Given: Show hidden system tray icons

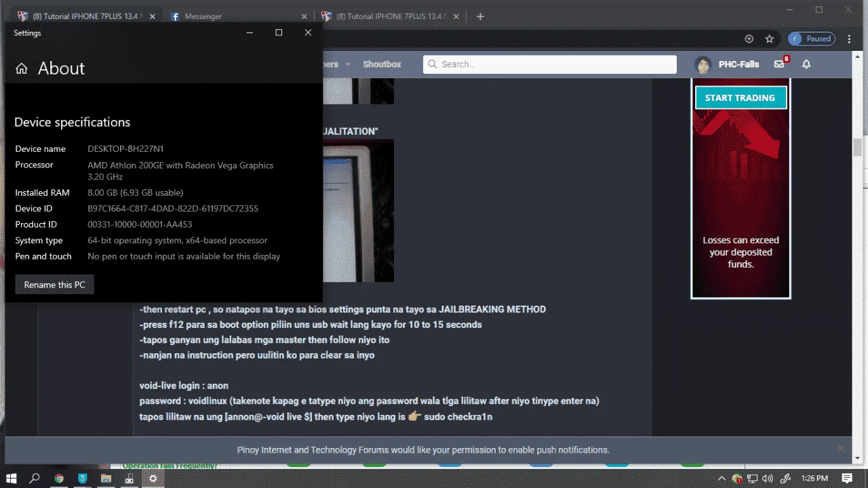Looking at the screenshot, I should [x=720, y=479].
